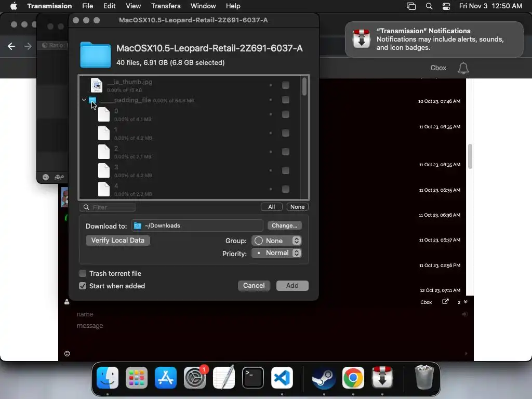Open the Group dropdown showing None
Image resolution: width=532 pixels, height=399 pixels.
pos(276,241)
